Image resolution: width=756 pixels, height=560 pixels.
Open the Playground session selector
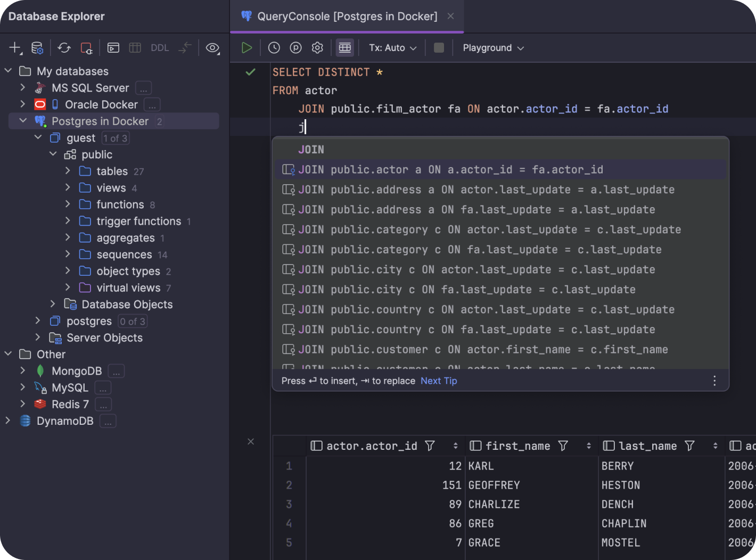point(492,47)
